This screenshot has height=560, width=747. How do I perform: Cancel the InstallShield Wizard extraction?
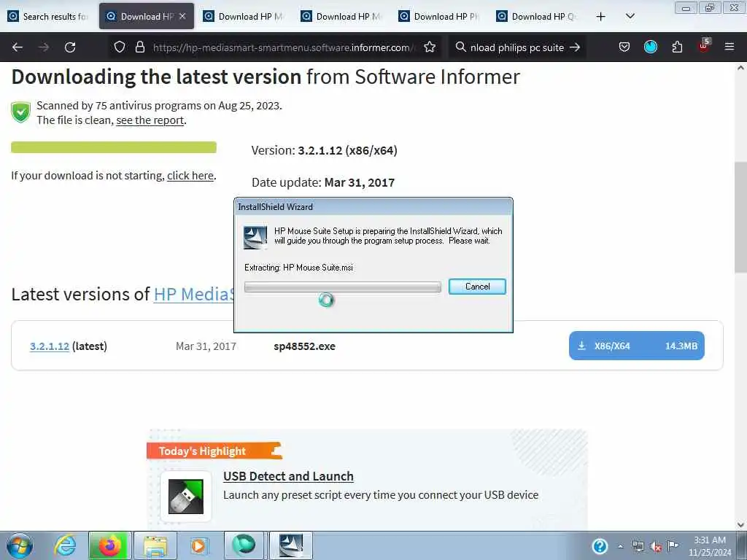[477, 286]
